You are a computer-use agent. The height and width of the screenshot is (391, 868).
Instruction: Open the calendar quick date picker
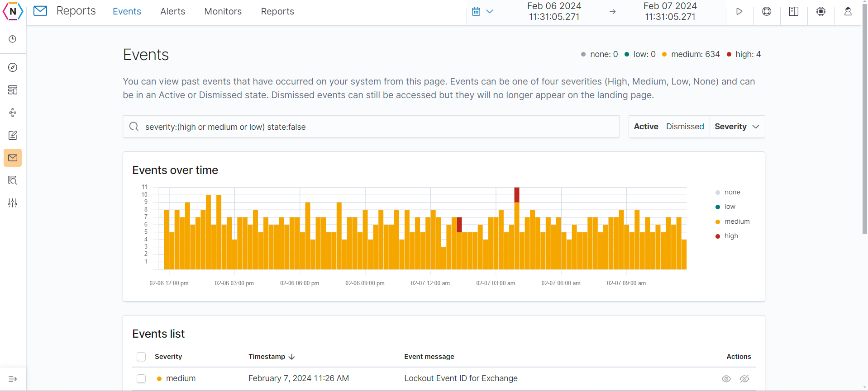(482, 12)
